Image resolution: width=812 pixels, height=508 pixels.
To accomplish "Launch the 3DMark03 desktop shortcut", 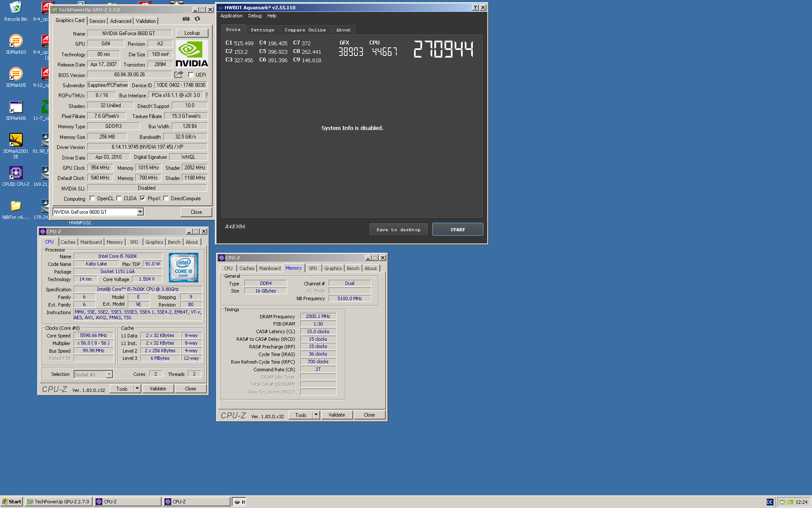I will point(16,44).
